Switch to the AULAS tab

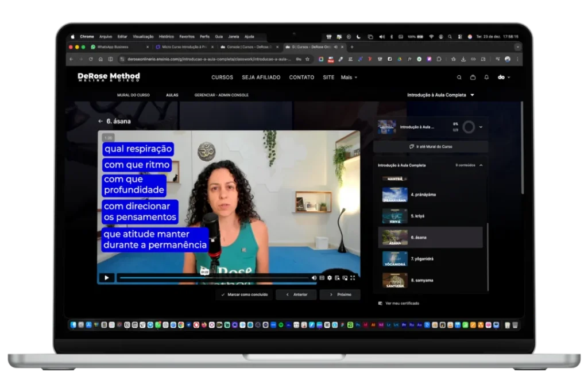point(172,95)
